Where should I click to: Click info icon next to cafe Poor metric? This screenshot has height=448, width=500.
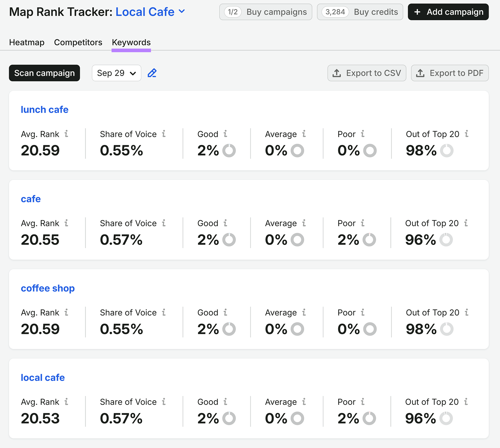point(363,223)
